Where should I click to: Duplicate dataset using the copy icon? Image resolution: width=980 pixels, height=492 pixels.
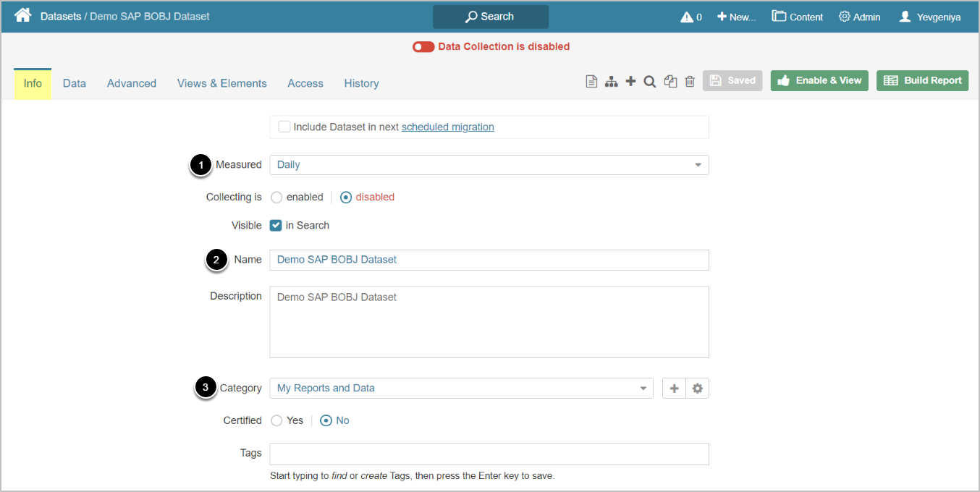(670, 82)
